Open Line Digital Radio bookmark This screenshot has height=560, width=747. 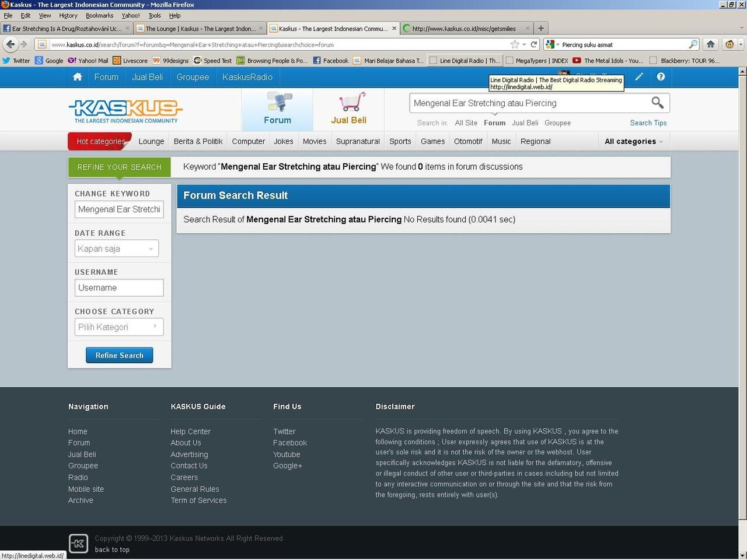pyautogui.click(x=465, y=61)
